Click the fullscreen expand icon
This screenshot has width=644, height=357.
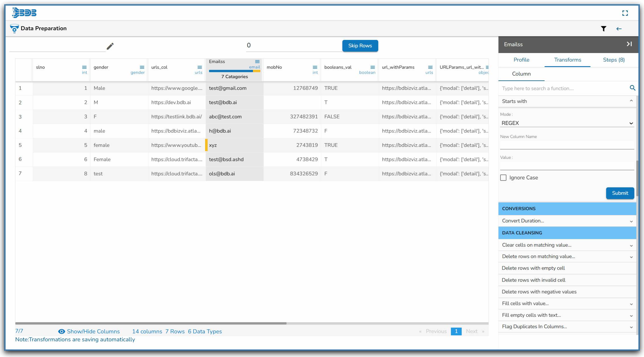pyautogui.click(x=625, y=13)
